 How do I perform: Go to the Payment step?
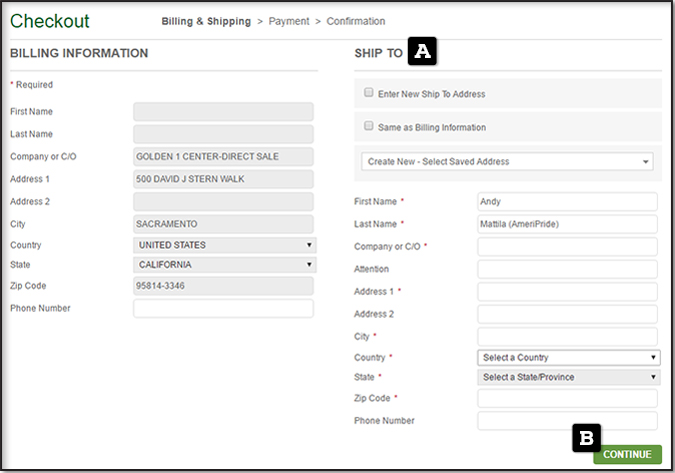coord(289,21)
